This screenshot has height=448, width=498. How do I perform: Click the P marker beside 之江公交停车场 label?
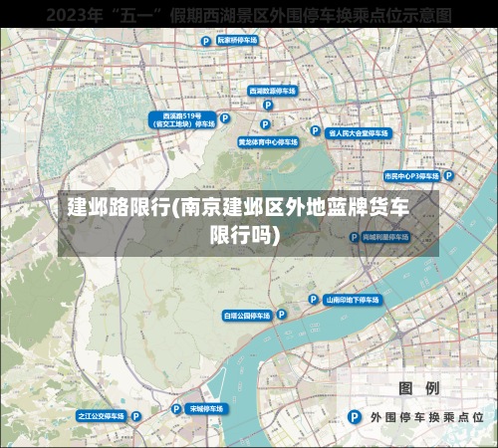pyautogui.click(x=135, y=416)
